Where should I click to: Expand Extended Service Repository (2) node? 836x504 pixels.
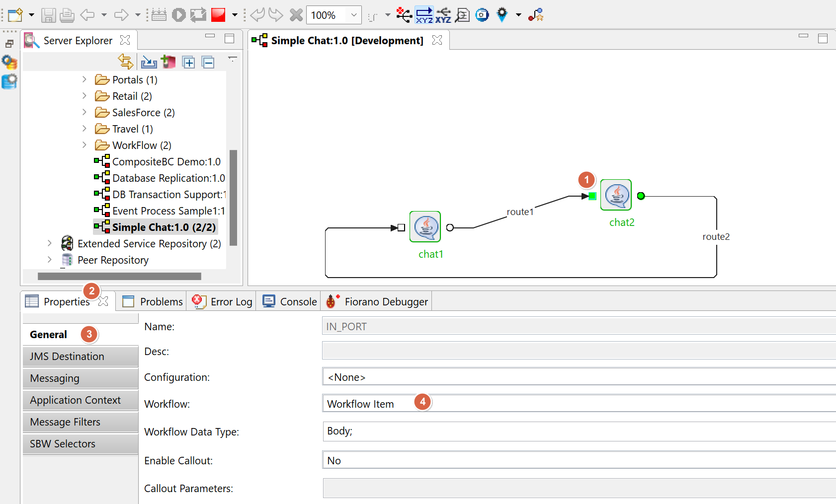point(50,243)
